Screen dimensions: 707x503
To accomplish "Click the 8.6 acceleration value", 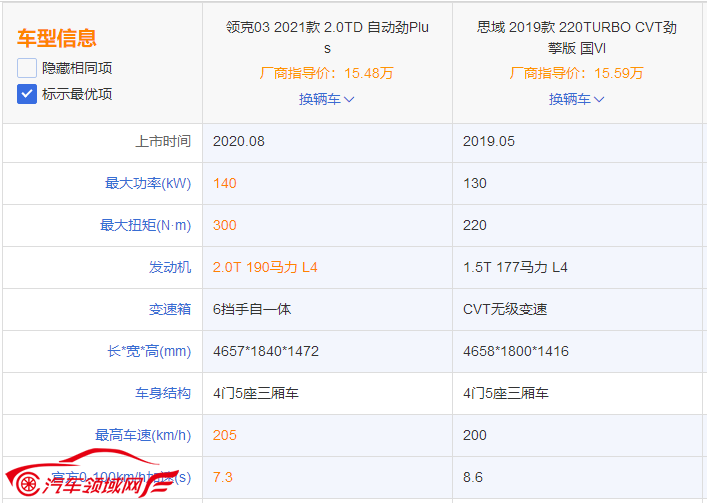I will (473, 477).
